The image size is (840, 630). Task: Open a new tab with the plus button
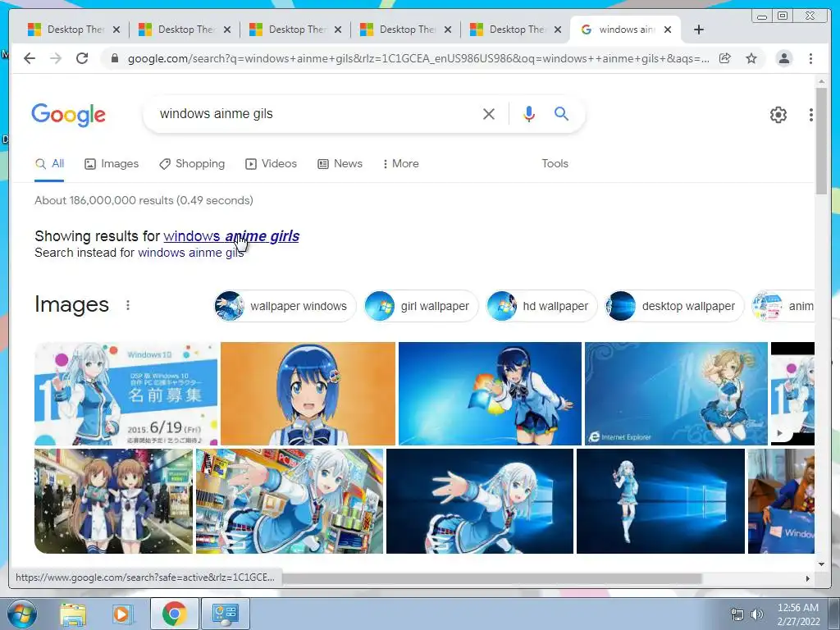coord(699,30)
